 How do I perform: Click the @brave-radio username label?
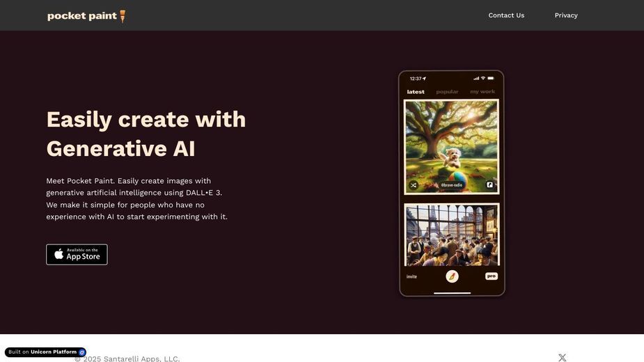[x=451, y=185]
